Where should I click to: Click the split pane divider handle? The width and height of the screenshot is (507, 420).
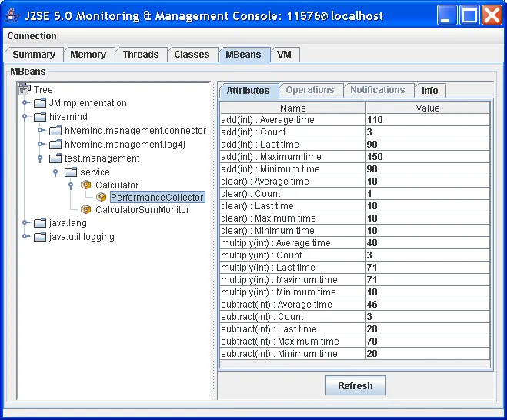(214, 240)
